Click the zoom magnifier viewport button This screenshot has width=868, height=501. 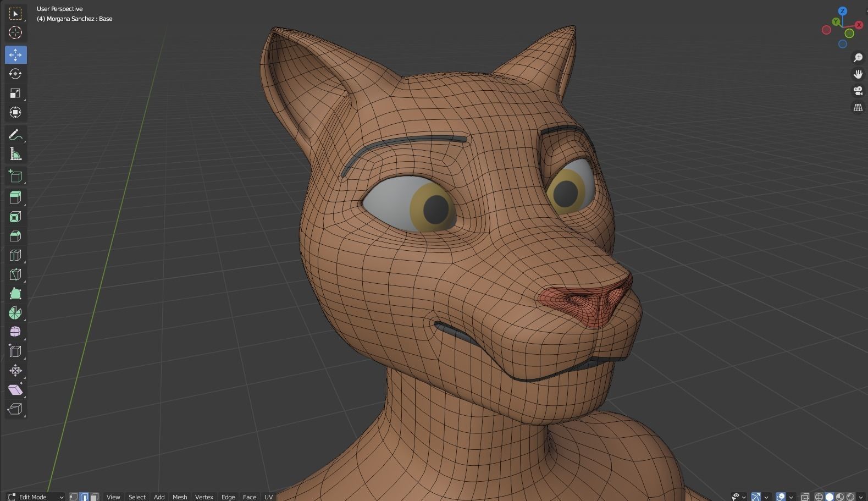(x=858, y=58)
